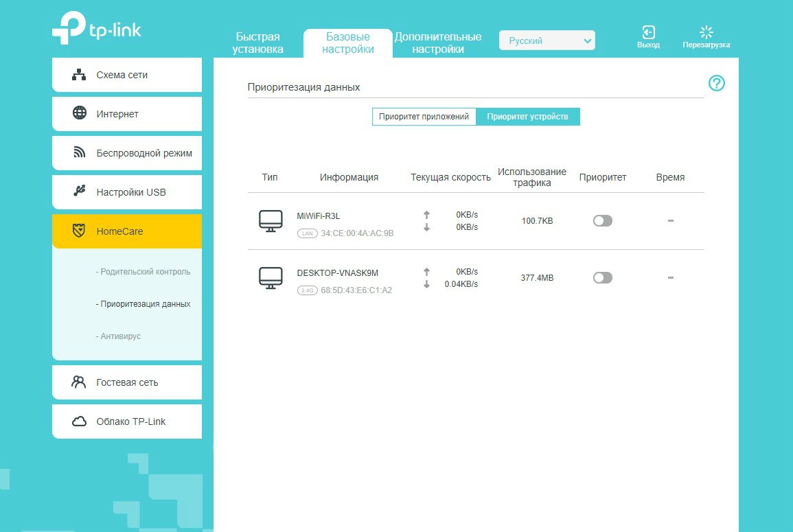Viewport: 793px width, 532px height.
Task: Expand the Беспроводной режим section
Action: 127,153
